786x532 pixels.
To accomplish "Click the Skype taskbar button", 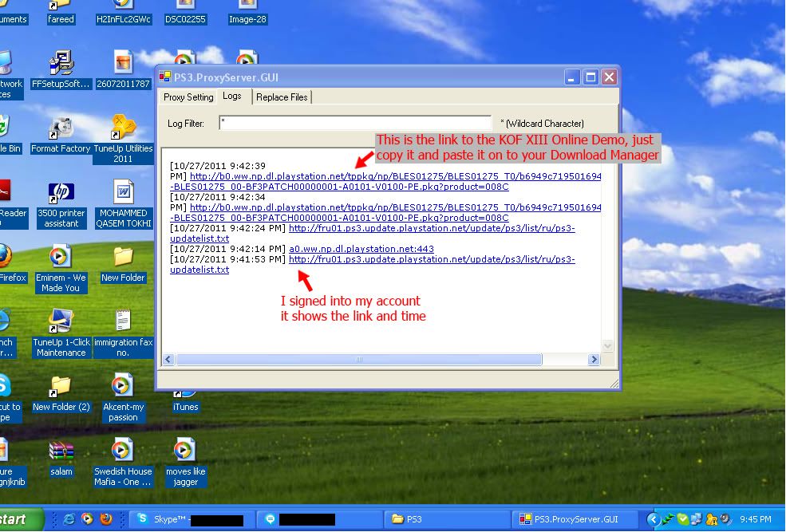I will point(188,519).
